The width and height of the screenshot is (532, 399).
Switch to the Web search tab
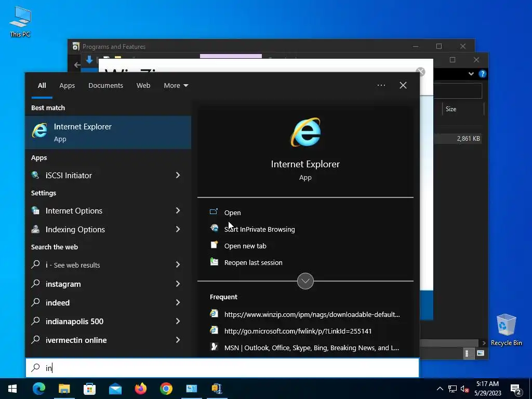tap(143, 86)
